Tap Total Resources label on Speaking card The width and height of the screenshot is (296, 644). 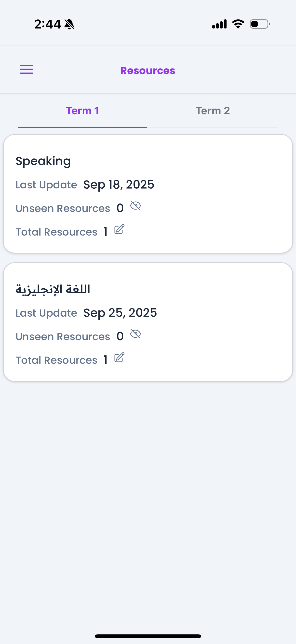coord(56,232)
